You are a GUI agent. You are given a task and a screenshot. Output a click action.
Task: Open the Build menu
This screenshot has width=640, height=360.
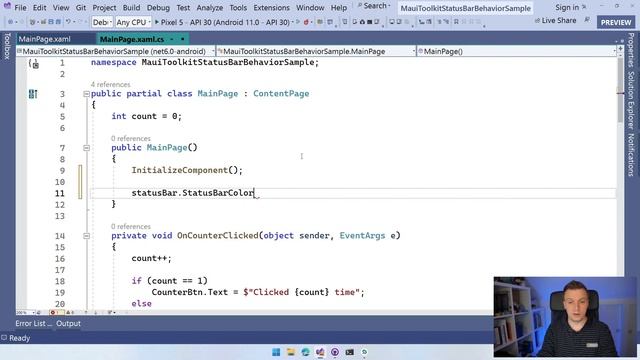131,8
